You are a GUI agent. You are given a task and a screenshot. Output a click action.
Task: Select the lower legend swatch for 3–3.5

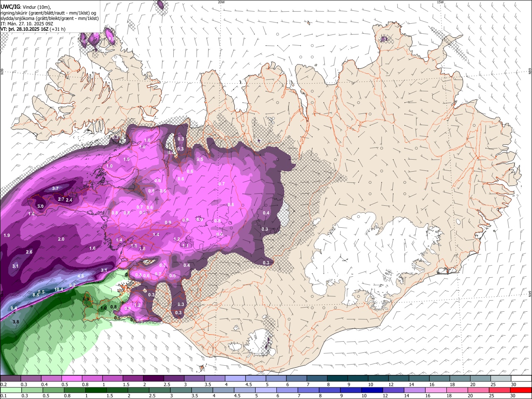click(181, 390)
